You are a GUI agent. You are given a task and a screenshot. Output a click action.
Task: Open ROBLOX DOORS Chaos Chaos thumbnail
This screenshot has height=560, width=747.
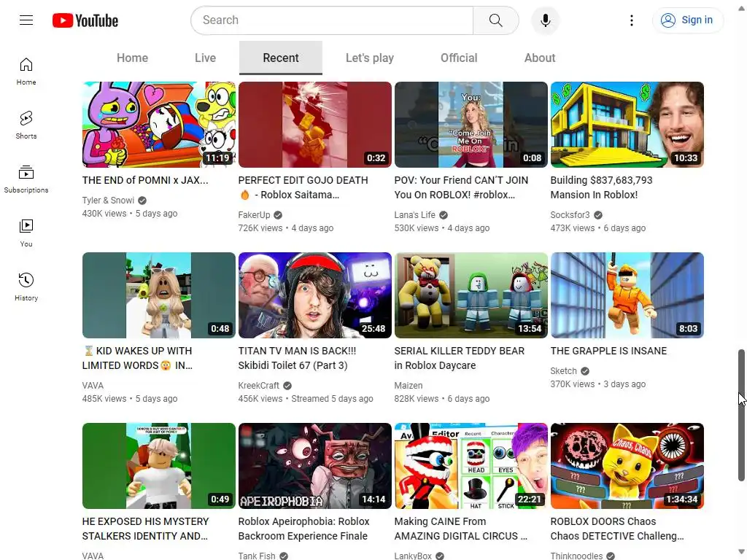click(x=627, y=466)
